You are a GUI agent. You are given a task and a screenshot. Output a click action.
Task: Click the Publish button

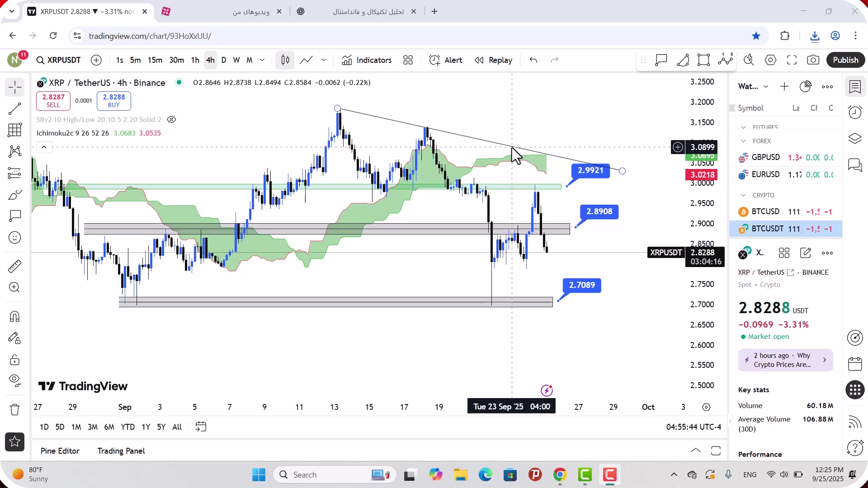click(x=845, y=60)
